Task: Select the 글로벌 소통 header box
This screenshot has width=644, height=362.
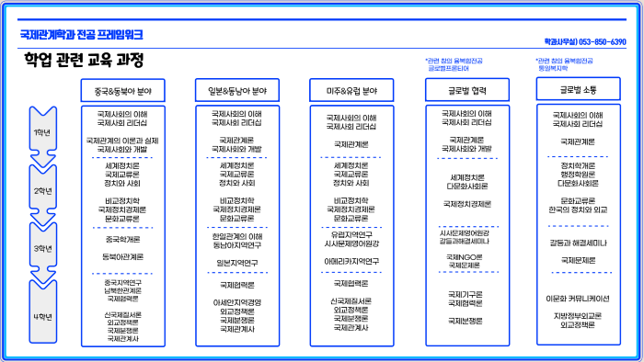Action: coord(579,89)
